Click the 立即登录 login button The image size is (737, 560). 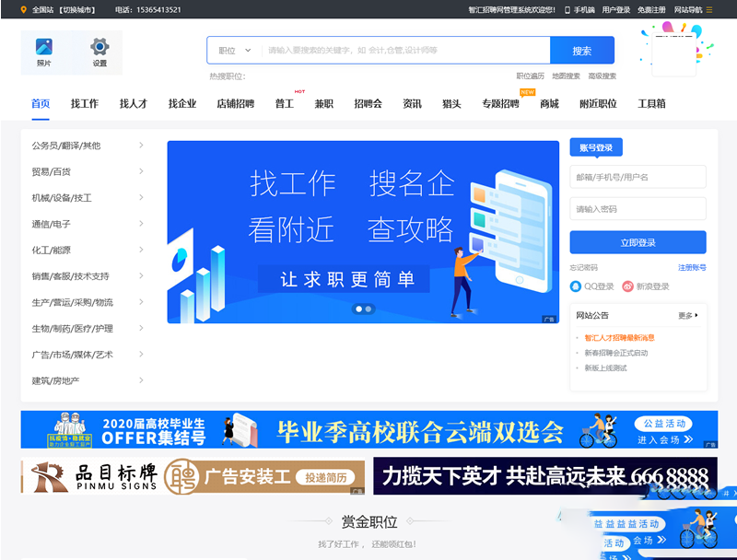638,242
